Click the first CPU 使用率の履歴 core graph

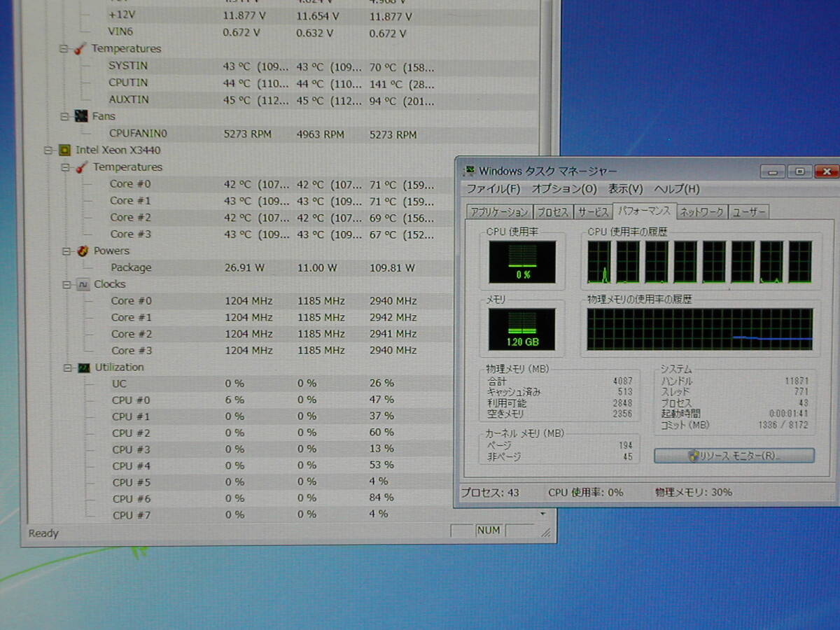click(599, 262)
